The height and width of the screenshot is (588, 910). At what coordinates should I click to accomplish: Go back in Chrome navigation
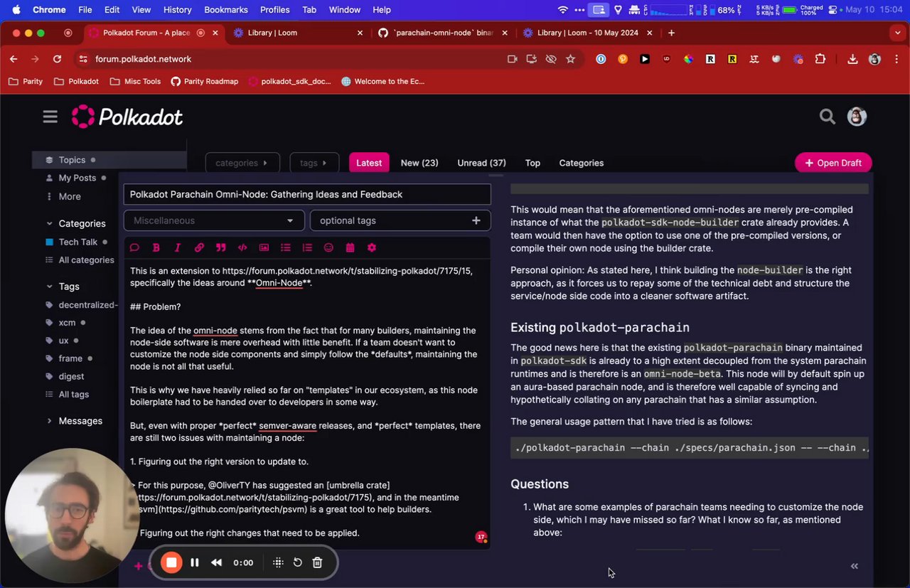(x=14, y=59)
